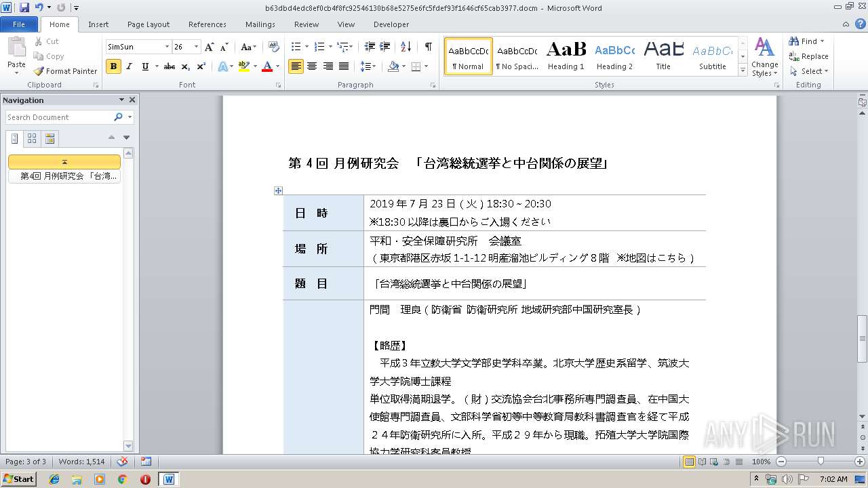Apply the Title style
Viewport: 868px width, 488px height.
click(x=663, y=56)
